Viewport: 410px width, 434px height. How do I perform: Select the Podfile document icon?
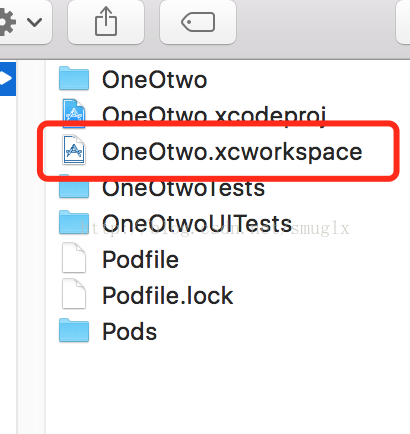(74, 258)
